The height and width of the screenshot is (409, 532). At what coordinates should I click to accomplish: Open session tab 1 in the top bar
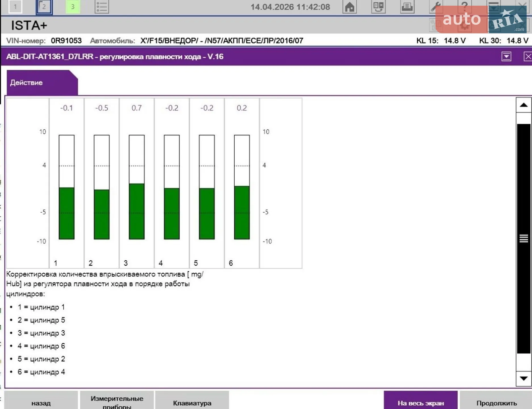[x=15, y=6]
